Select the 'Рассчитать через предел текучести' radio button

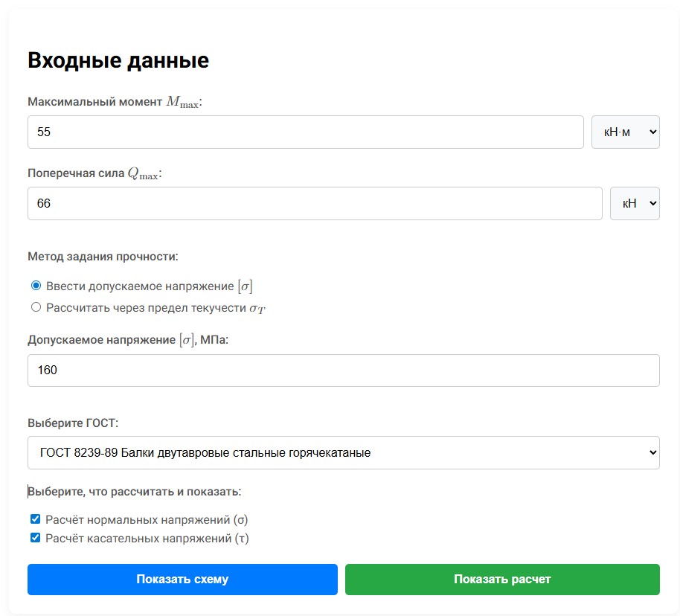tap(36, 307)
